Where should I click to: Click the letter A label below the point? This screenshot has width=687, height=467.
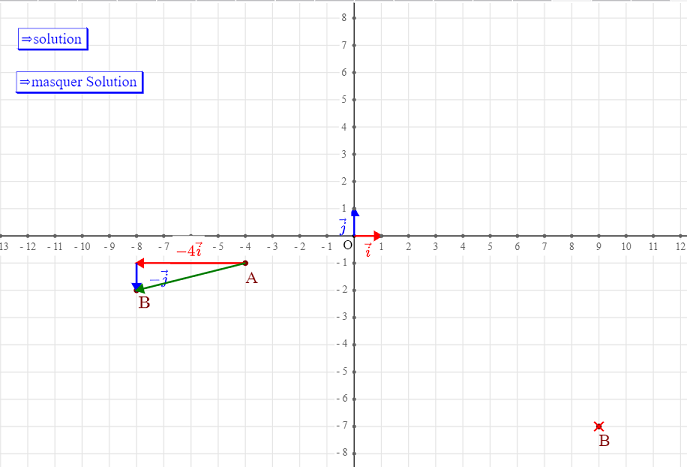point(251,278)
